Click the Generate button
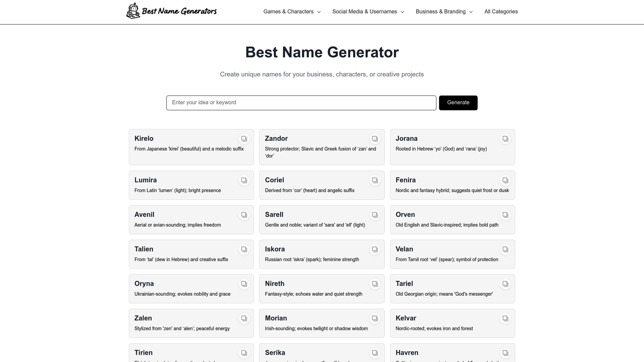The image size is (644, 362). 458,103
